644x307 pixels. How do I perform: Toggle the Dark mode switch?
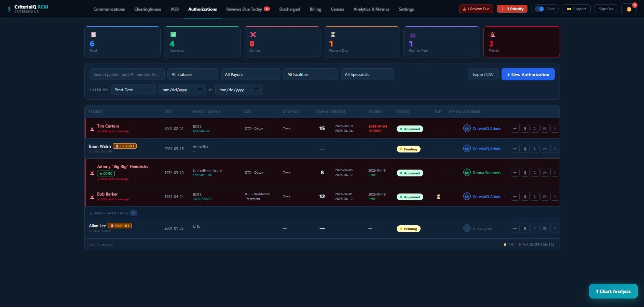[539, 9]
